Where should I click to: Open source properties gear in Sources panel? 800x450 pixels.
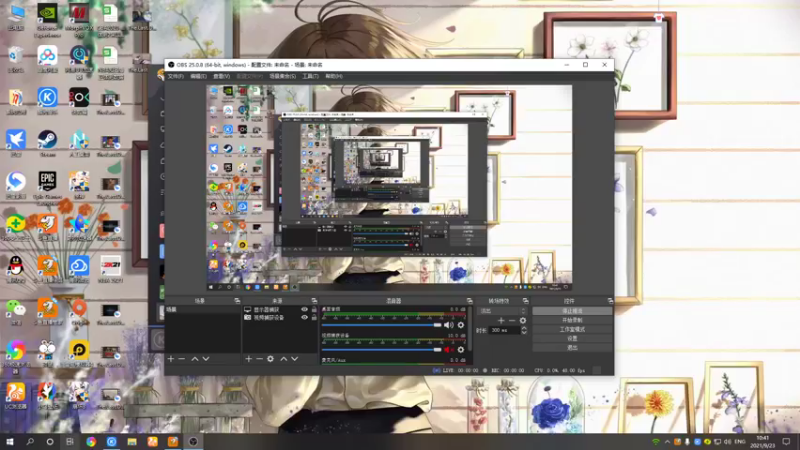[270, 359]
